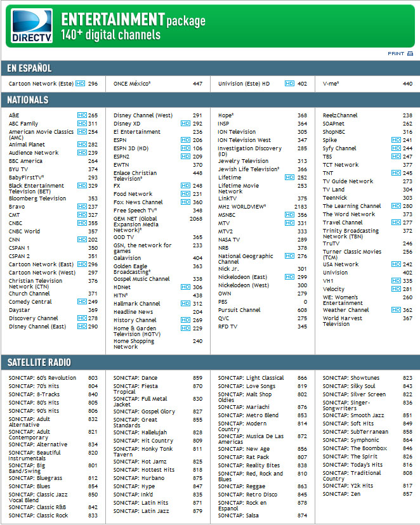Click the BBC America channel name
420x525 pixels.
[x=26, y=161]
